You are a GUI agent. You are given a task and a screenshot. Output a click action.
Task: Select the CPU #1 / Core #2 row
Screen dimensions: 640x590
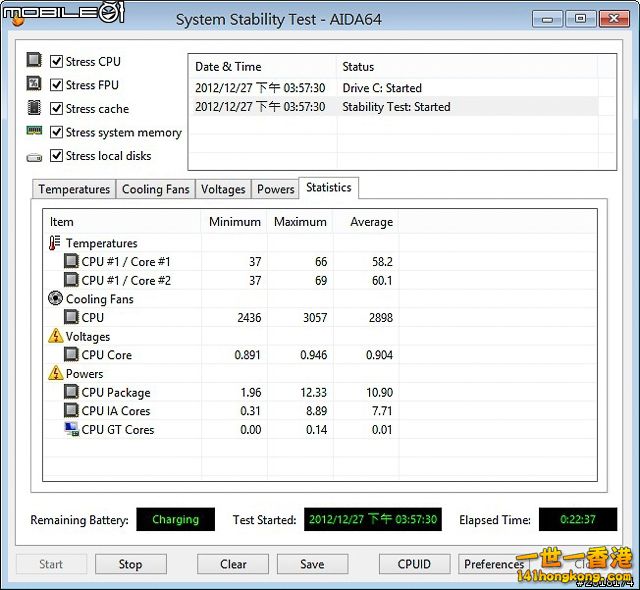(126, 281)
